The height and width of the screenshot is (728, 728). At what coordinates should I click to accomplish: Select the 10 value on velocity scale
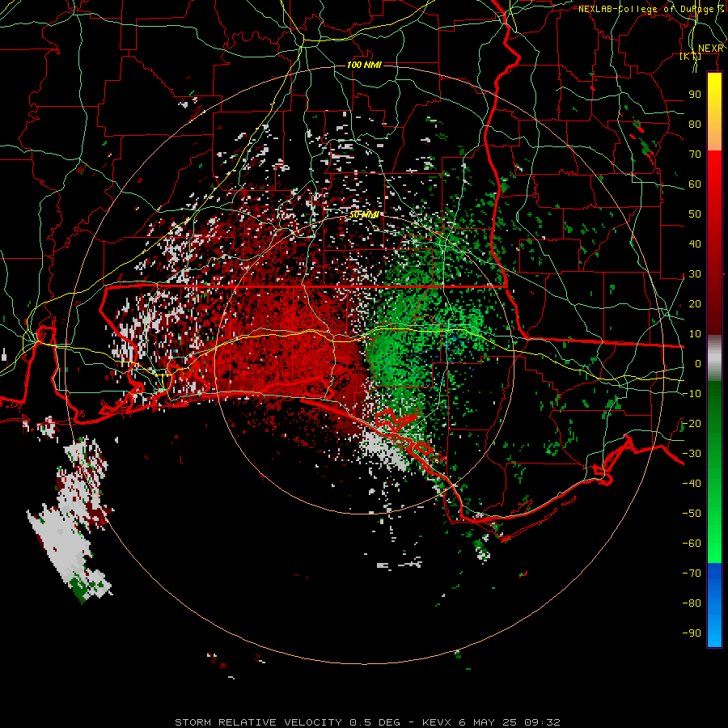coord(695,334)
